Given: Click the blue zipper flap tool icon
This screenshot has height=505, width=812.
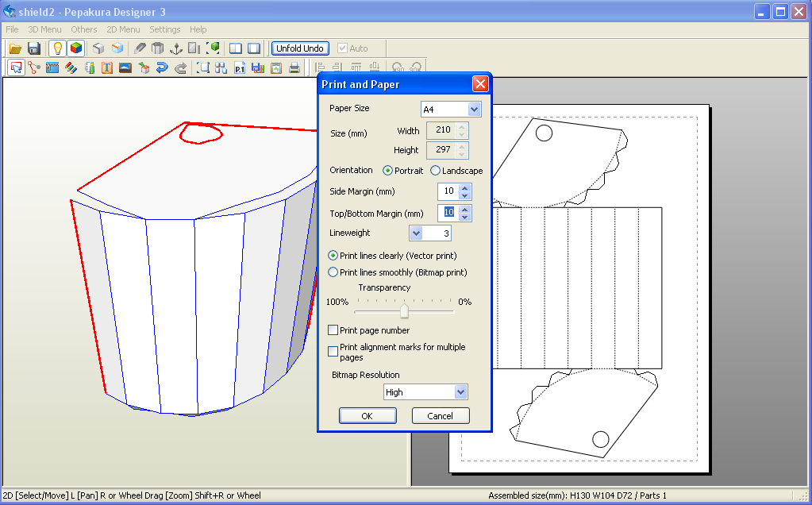Looking at the screenshot, I should coord(52,67).
